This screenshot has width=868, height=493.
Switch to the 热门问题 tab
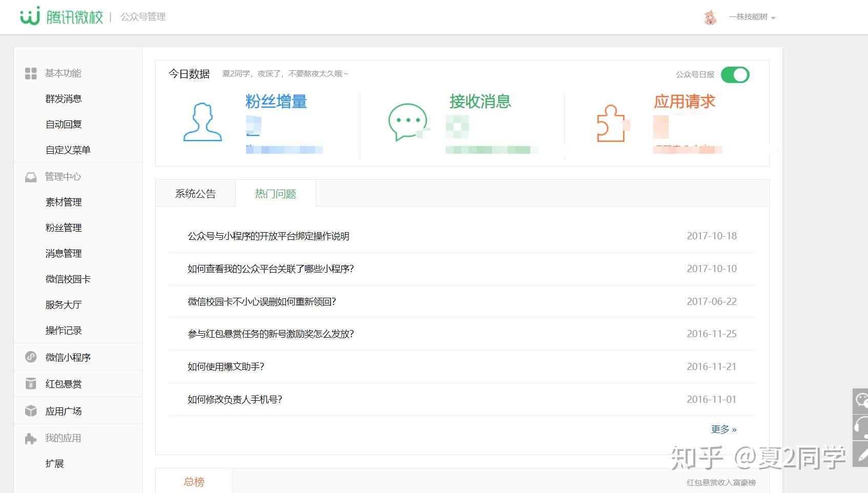coord(276,194)
